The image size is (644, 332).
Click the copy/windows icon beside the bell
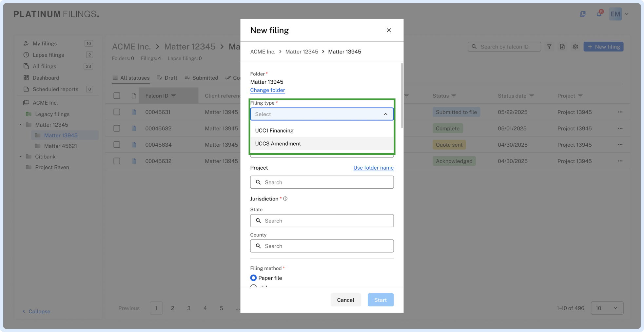(583, 14)
